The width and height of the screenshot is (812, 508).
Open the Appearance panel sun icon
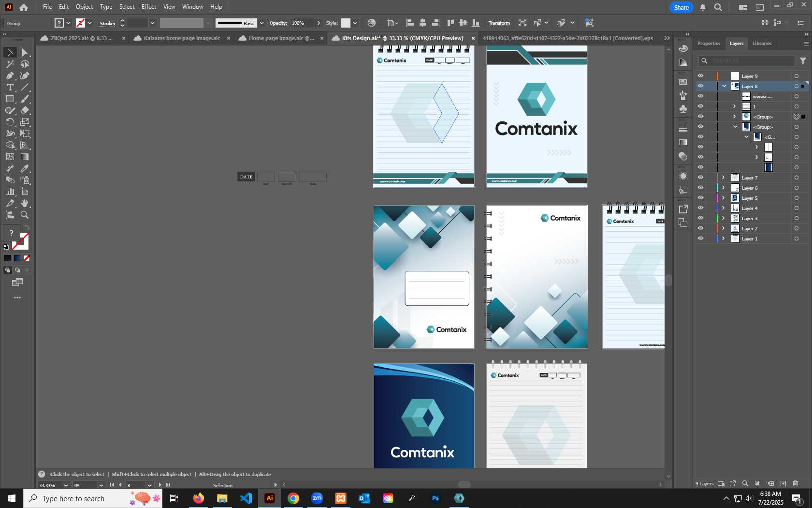tap(683, 176)
